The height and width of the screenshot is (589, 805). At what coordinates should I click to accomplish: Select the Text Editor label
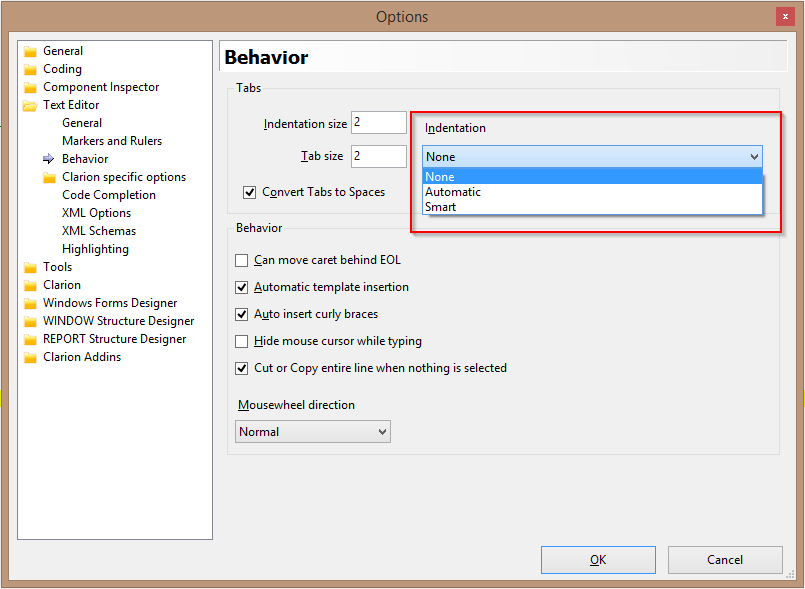[71, 105]
